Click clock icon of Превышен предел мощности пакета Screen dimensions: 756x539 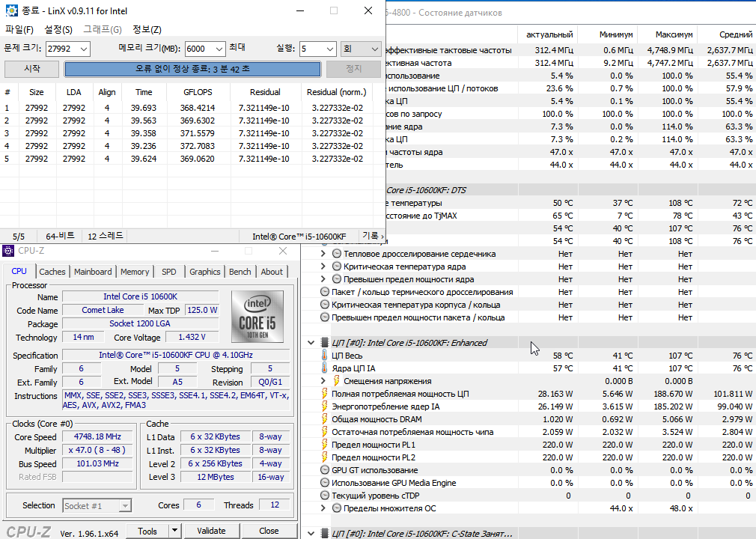pyautogui.click(x=325, y=317)
